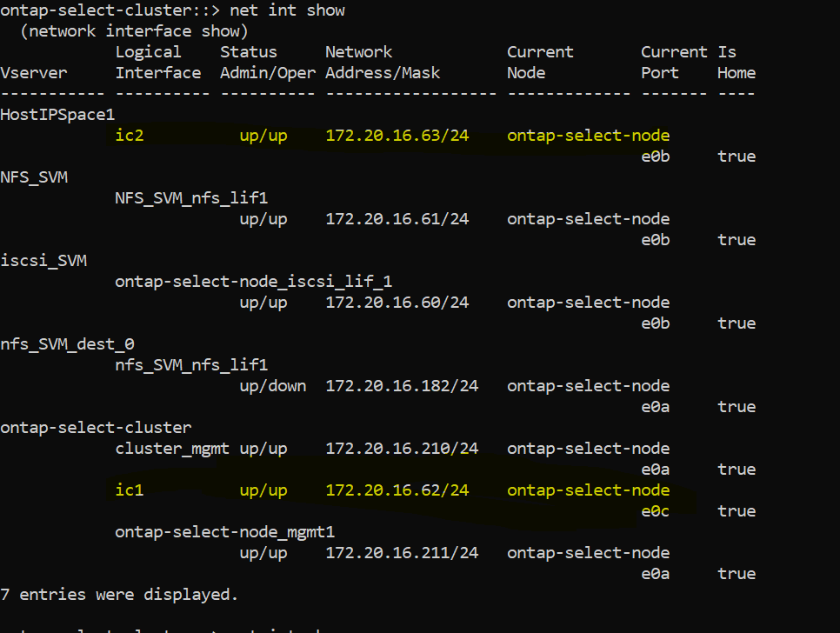Viewport: 840px width, 633px height.
Task: Select the highlighted ic2 interface name
Action: point(130,136)
